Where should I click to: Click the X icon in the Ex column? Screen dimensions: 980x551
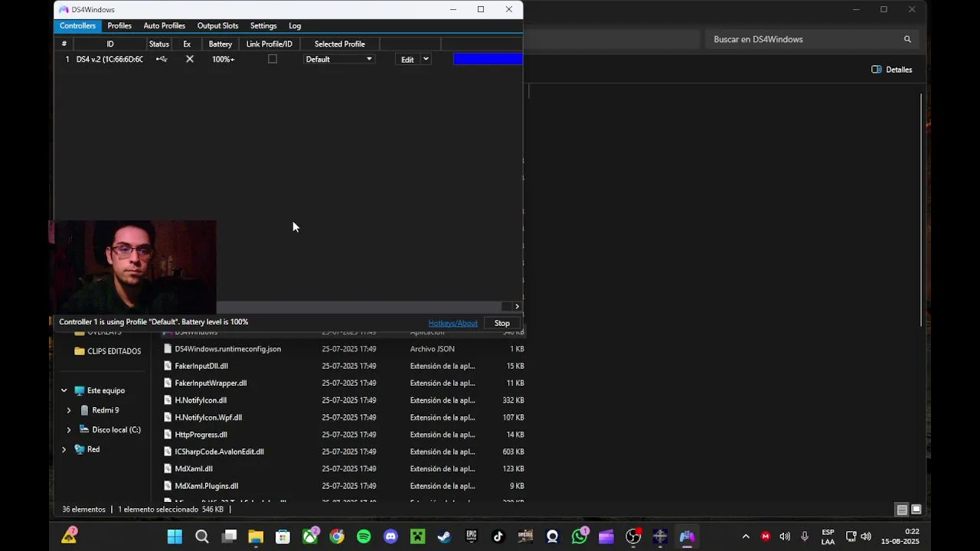click(x=190, y=59)
